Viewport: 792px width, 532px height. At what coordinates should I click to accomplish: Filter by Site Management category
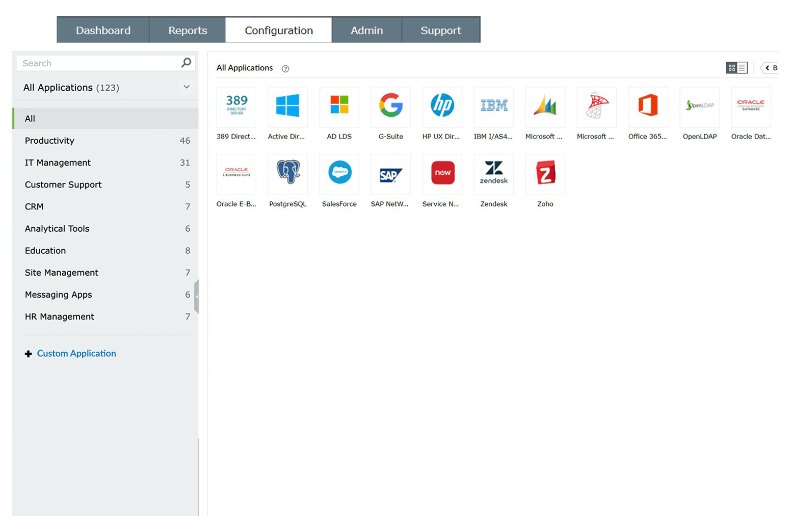[106, 273]
